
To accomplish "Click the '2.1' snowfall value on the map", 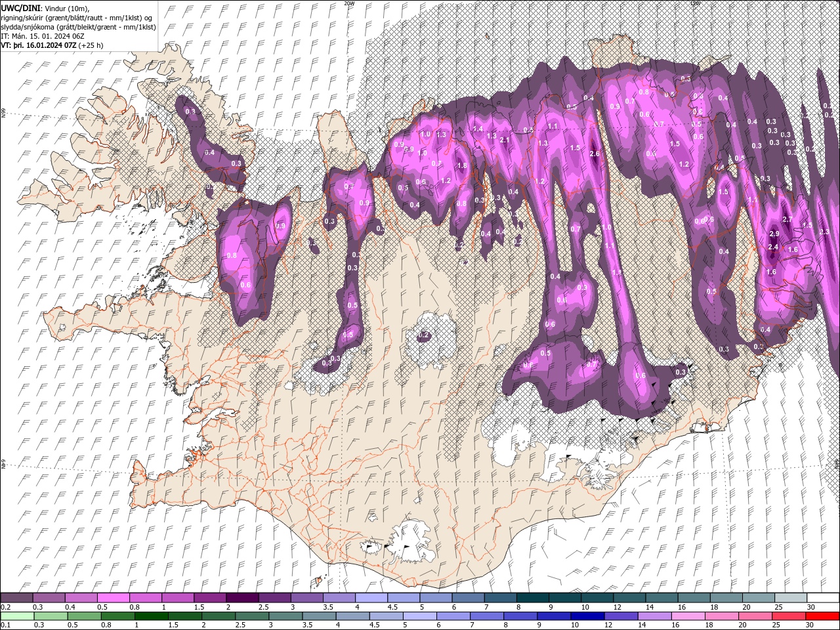I will 505,140.
